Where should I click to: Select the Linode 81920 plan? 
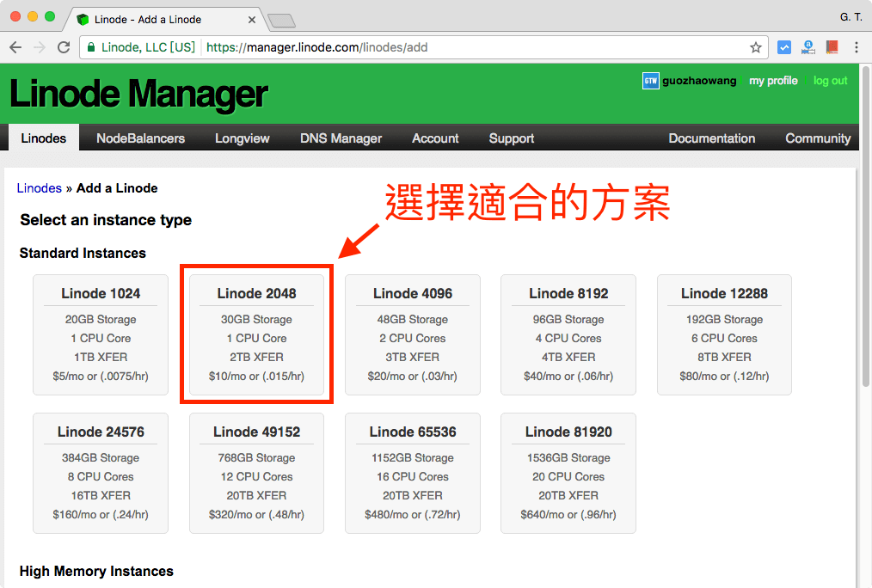tap(568, 473)
